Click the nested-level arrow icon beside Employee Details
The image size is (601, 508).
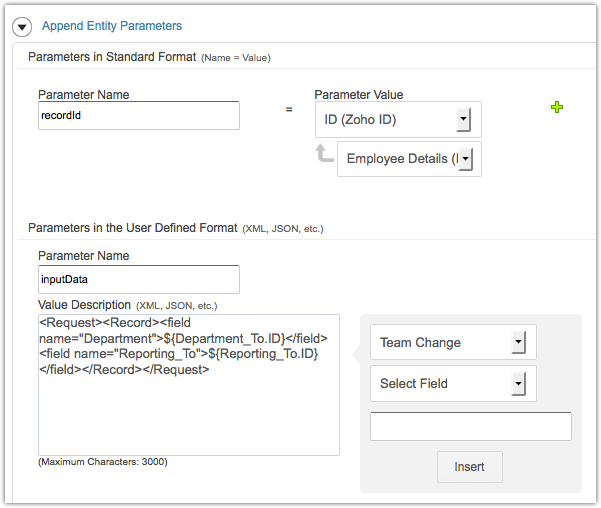coord(324,153)
